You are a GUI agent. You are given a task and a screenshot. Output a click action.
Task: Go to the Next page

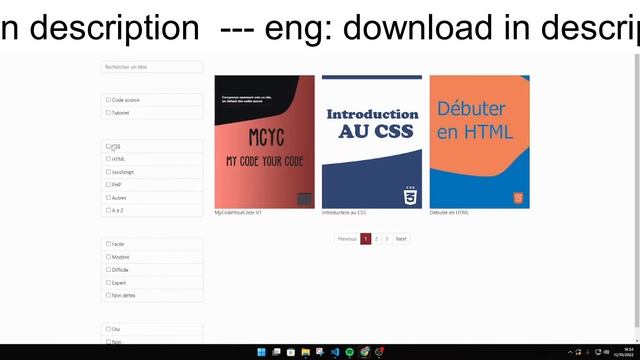[x=401, y=239]
